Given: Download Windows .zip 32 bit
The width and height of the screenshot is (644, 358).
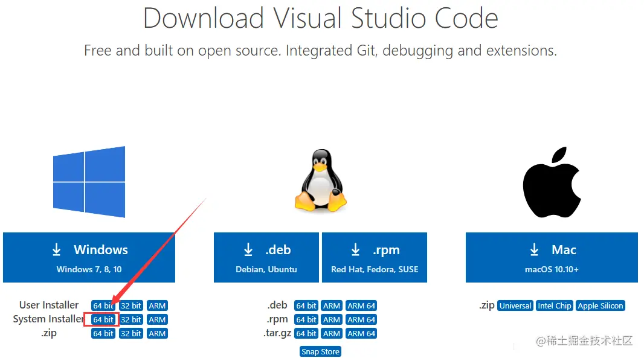Looking at the screenshot, I should click(131, 333).
